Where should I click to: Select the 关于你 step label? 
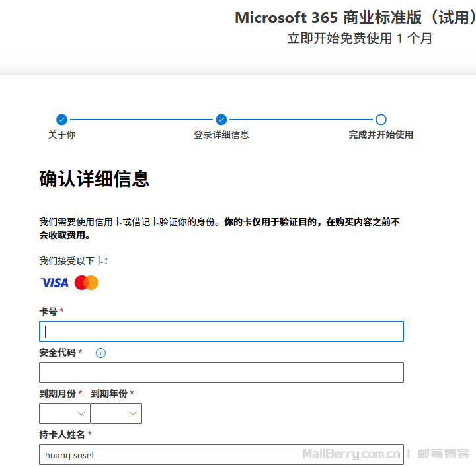pos(61,135)
